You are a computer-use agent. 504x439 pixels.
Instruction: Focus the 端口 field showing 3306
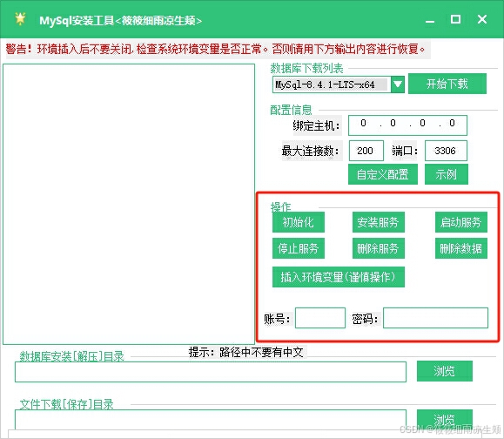tap(446, 151)
